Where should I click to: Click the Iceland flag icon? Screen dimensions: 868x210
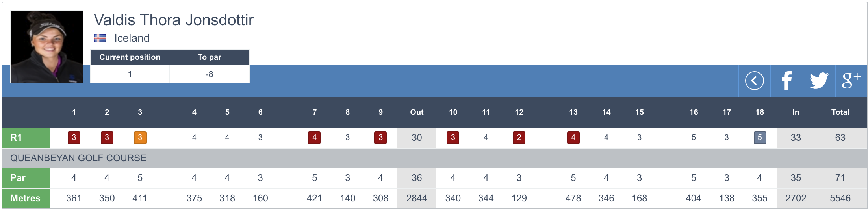tap(100, 38)
